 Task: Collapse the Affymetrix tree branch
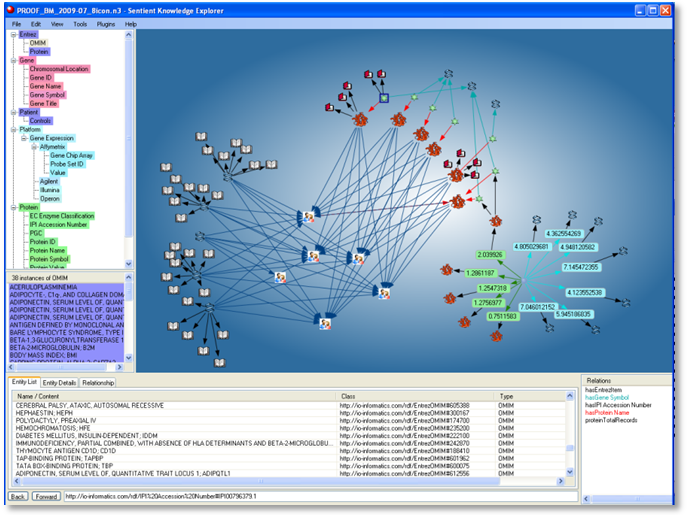(x=35, y=147)
